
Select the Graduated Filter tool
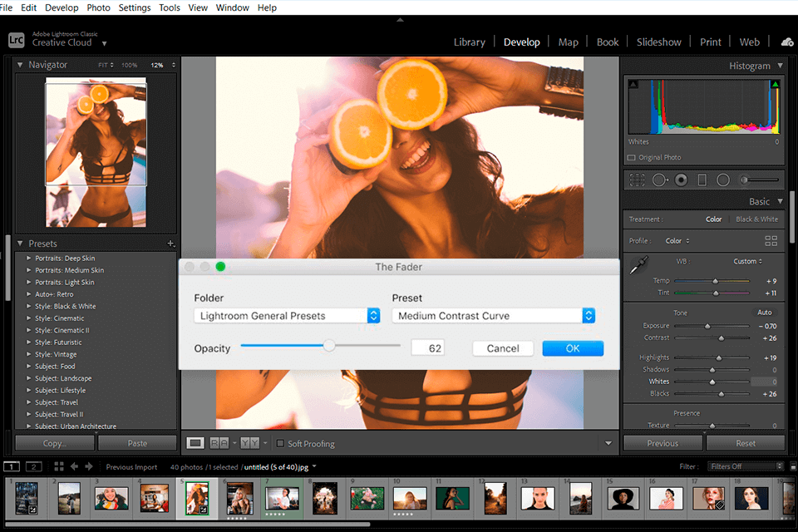coord(702,180)
